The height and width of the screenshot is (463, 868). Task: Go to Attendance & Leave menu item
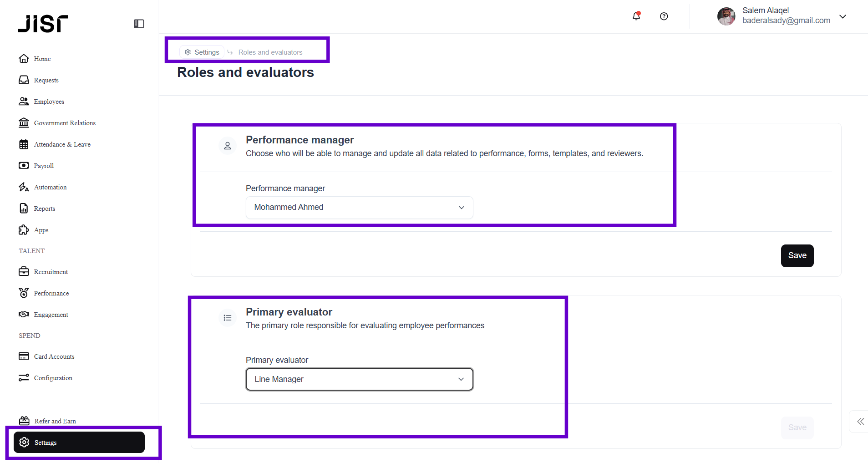pos(62,144)
